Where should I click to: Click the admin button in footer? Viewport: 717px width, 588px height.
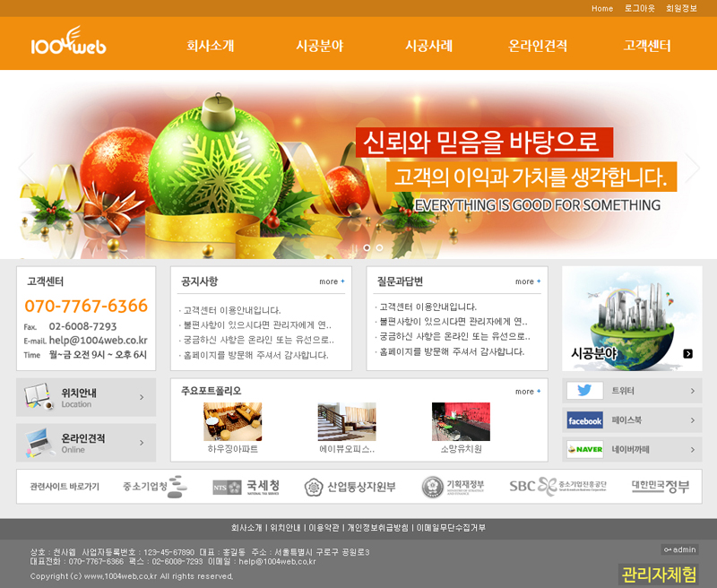pos(679,549)
